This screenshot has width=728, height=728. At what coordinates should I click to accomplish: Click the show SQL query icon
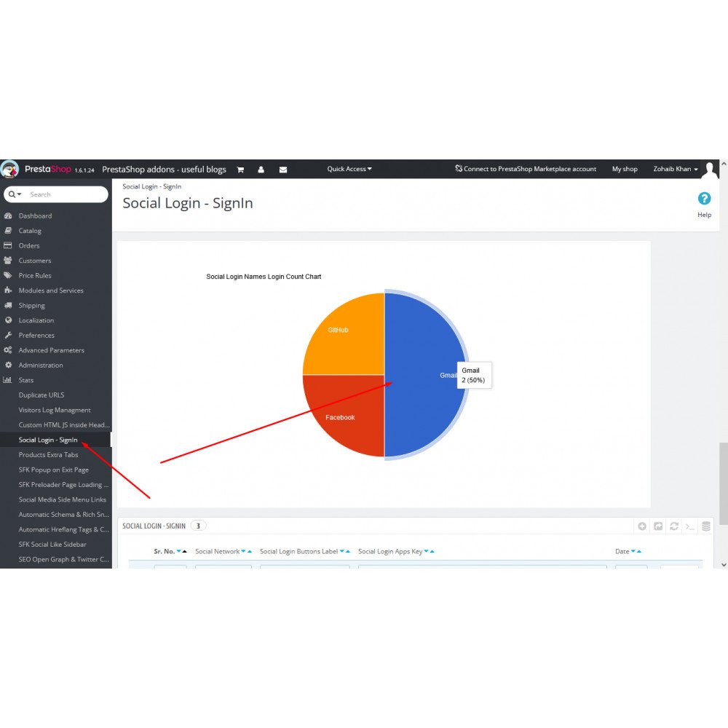point(690,526)
